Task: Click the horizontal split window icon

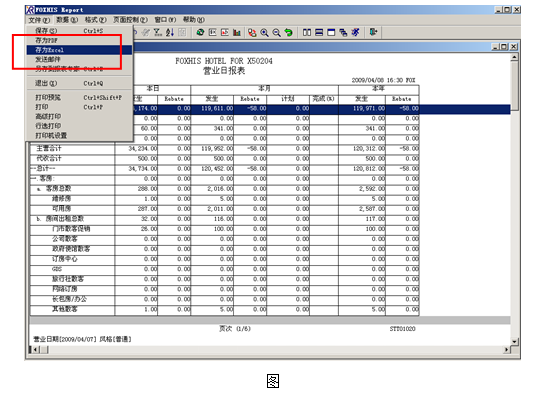Action: coord(319,33)
